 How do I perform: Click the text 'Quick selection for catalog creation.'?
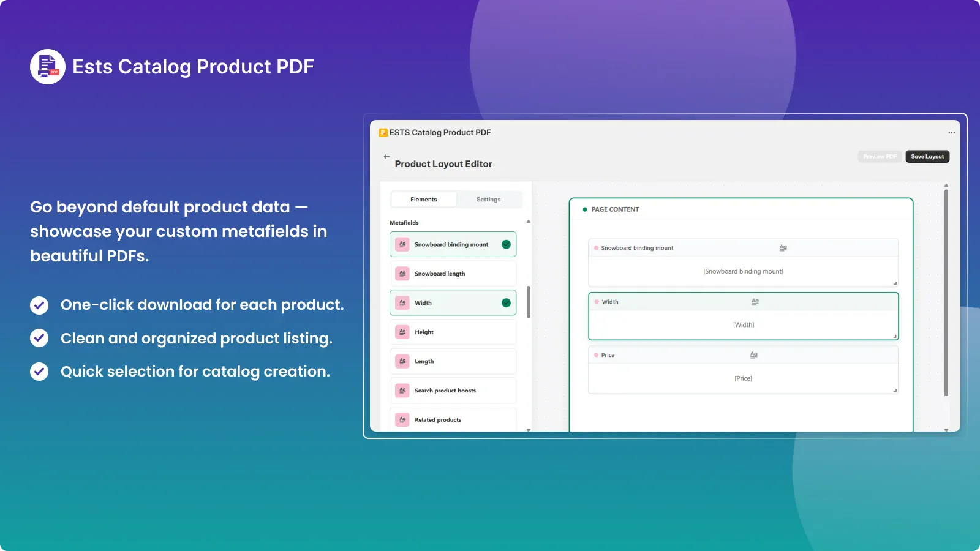(195, 372)
